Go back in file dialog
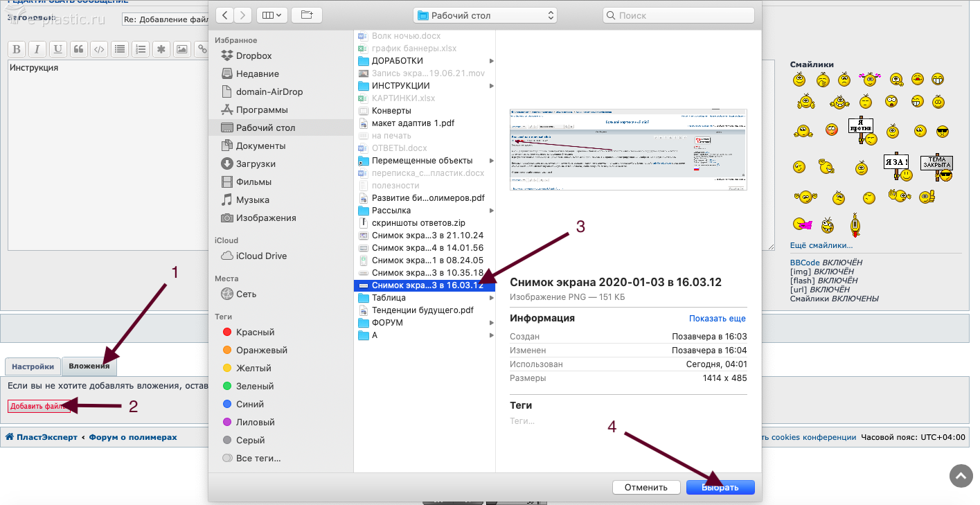 pyautogui.click(x=225, y=15)
